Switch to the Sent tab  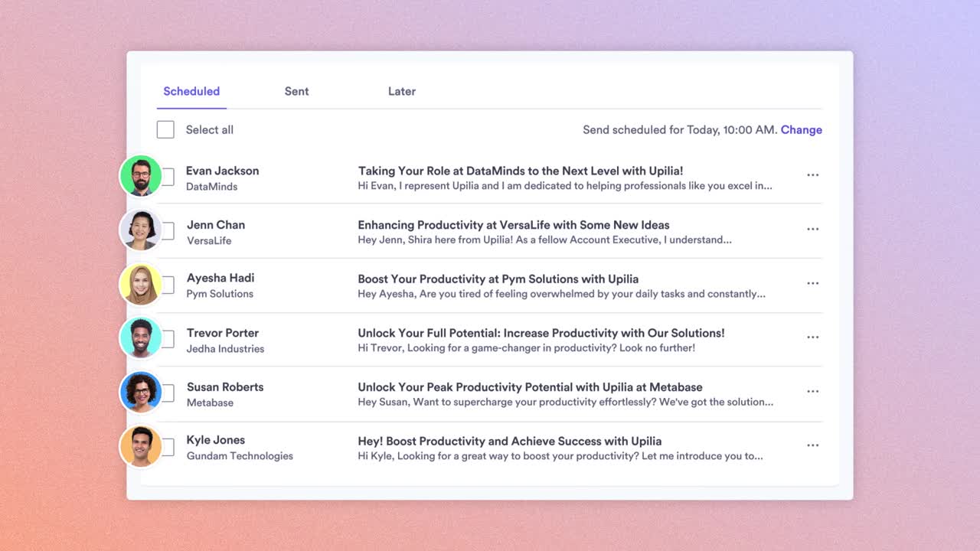[x=296, y=91]
